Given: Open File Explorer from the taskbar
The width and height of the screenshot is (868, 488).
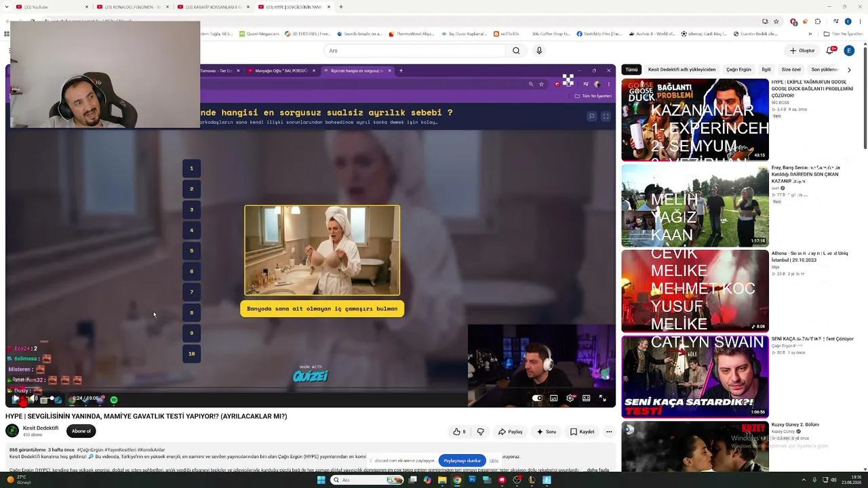Looking at the screenshot, I should point(442,480).
